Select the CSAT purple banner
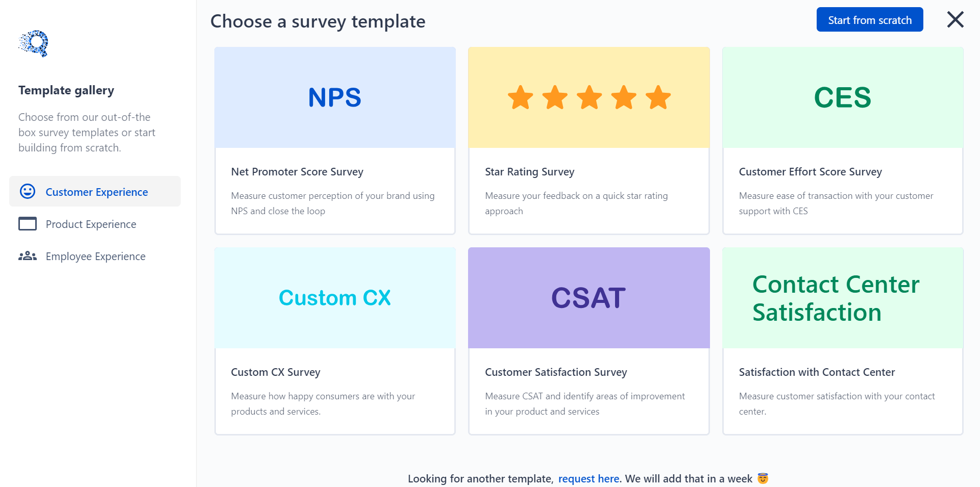980x487 pixels. (589, 298)
